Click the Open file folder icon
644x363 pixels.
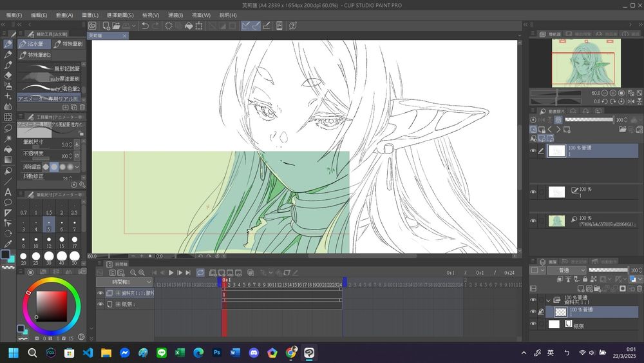coord(116,26)
